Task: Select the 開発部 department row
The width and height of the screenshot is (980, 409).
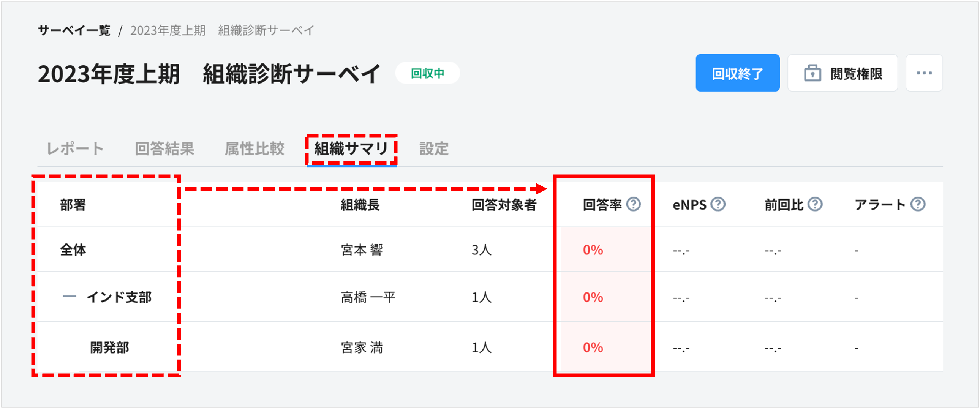Action: tap(110, 347)
